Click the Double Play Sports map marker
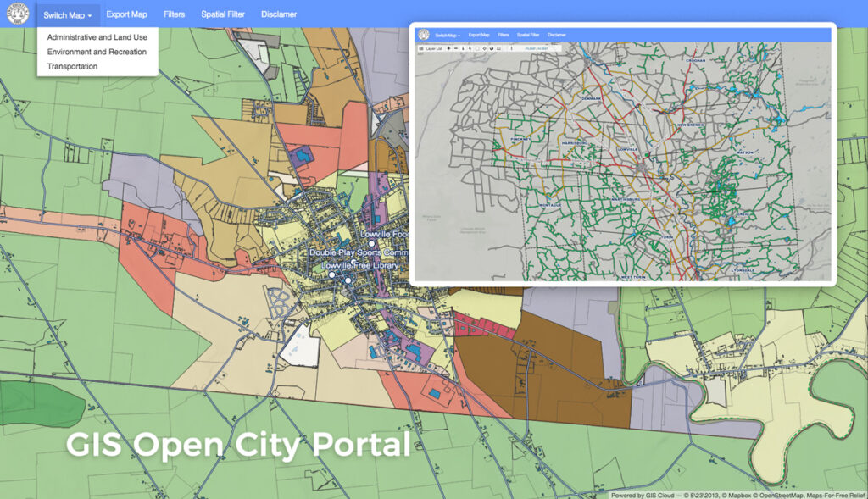This screenshot has width=868, height=499. point(353,262)
